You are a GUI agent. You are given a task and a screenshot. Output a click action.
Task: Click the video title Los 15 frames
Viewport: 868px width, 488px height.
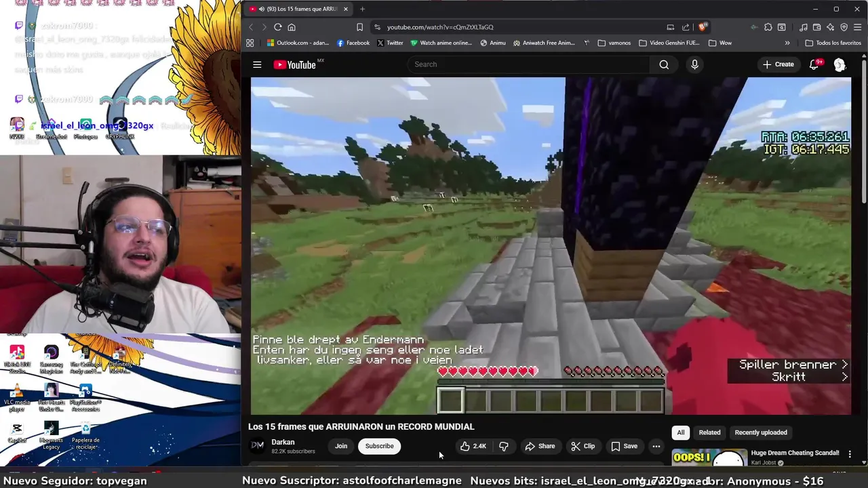point(361,426)
